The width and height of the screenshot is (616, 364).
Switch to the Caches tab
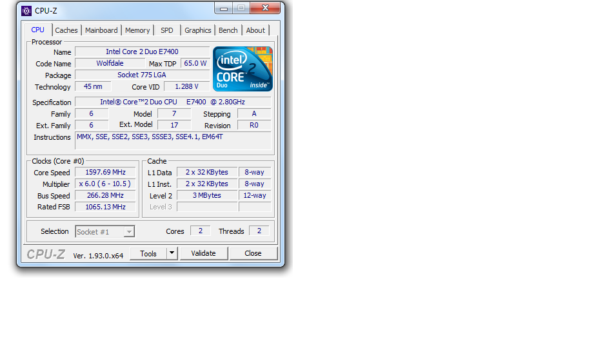pyautogui.click(x=66, y=30)
